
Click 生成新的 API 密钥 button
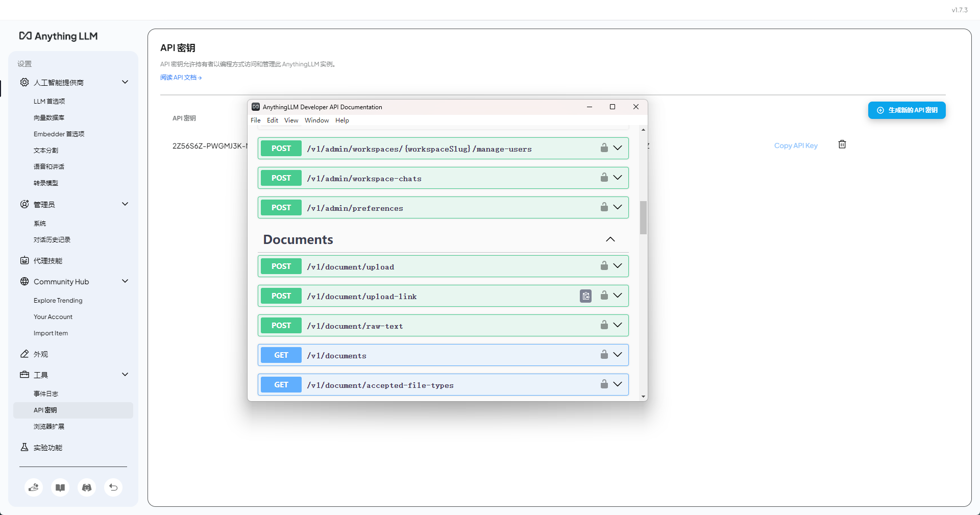(906, 110)
